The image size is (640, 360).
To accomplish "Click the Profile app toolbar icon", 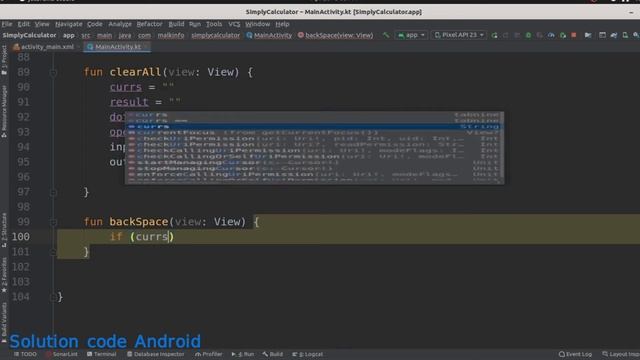I will [551, 36].
